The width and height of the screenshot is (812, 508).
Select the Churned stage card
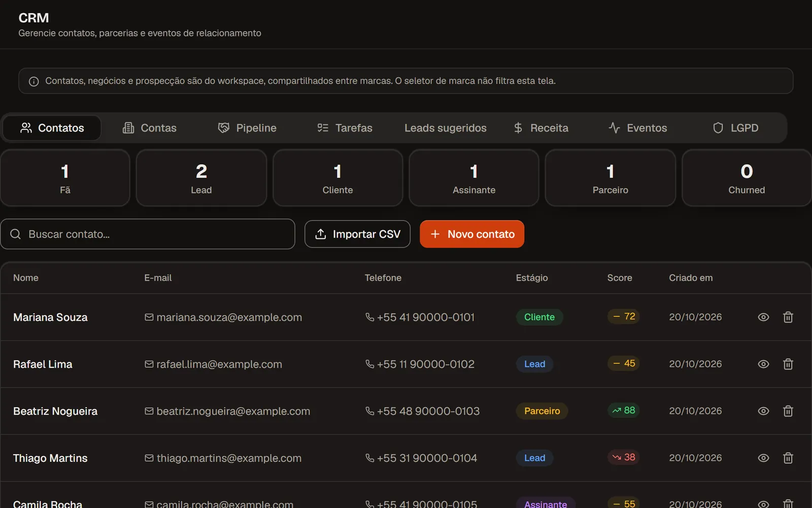coord(747,178)
